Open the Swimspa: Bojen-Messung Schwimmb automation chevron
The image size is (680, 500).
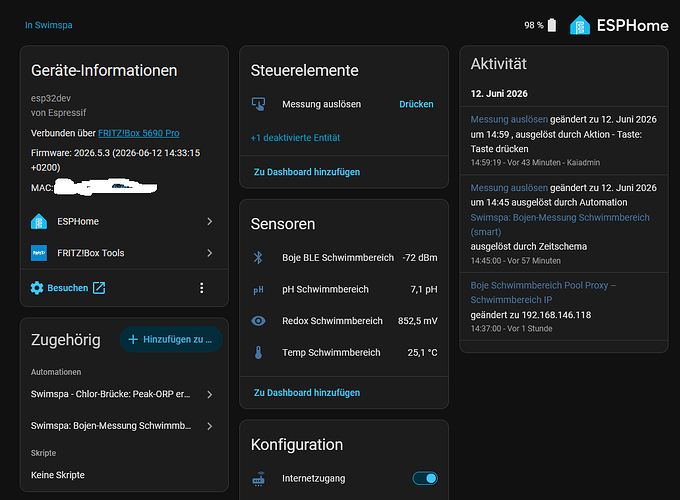pos(210,426)
